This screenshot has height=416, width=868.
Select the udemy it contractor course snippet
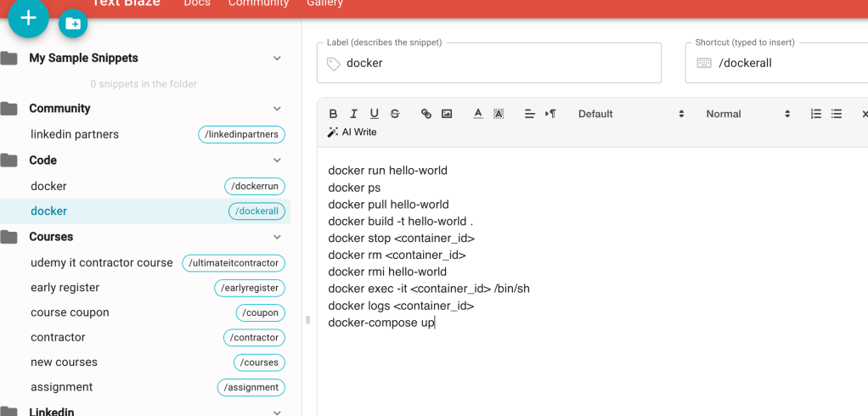pyautogui.click(x=145, y=263)
